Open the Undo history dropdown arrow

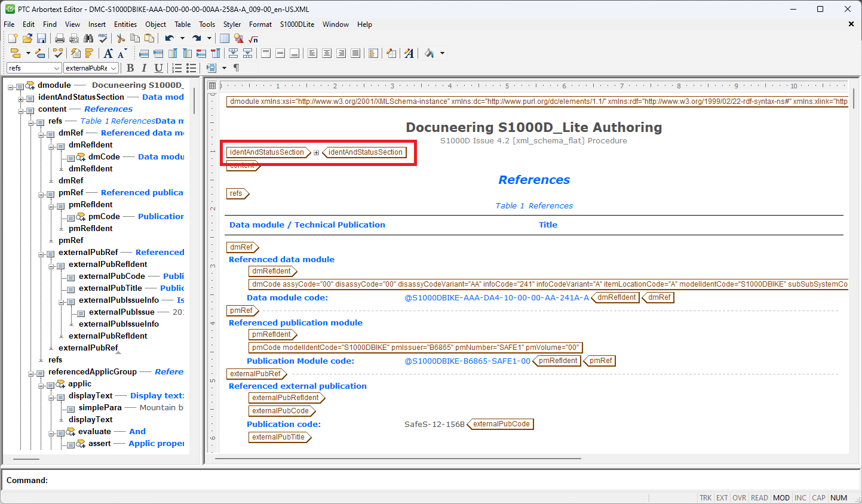182,38
